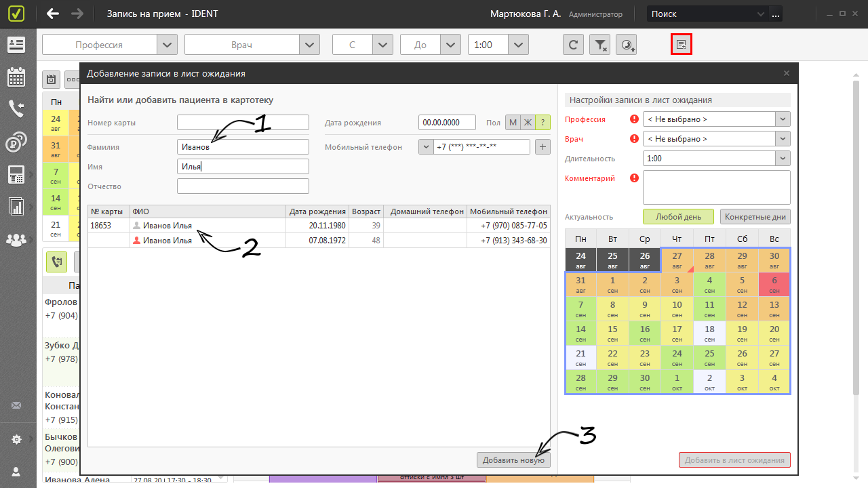The image size is (868, 488).
Task: Sort table by Дата рождения column
Action: tap(317, 211)
